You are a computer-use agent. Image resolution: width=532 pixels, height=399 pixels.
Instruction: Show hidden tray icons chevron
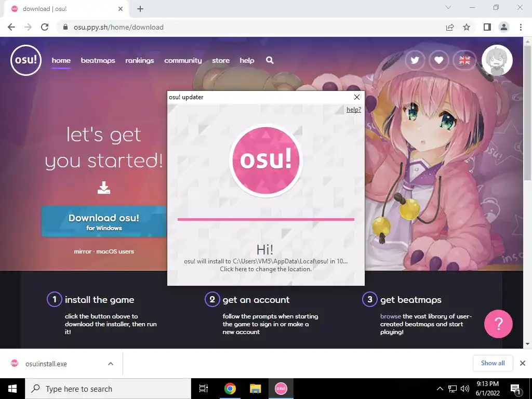click(440, 389)
